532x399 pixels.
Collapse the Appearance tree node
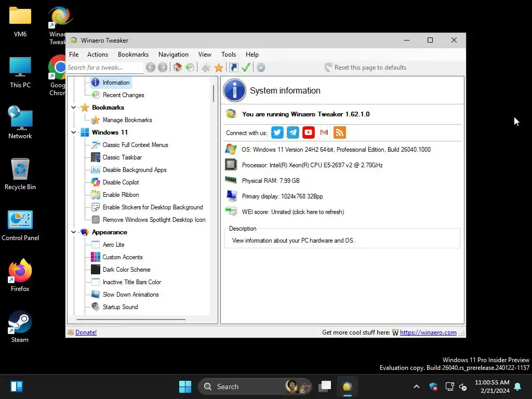(x=74, y=232)
